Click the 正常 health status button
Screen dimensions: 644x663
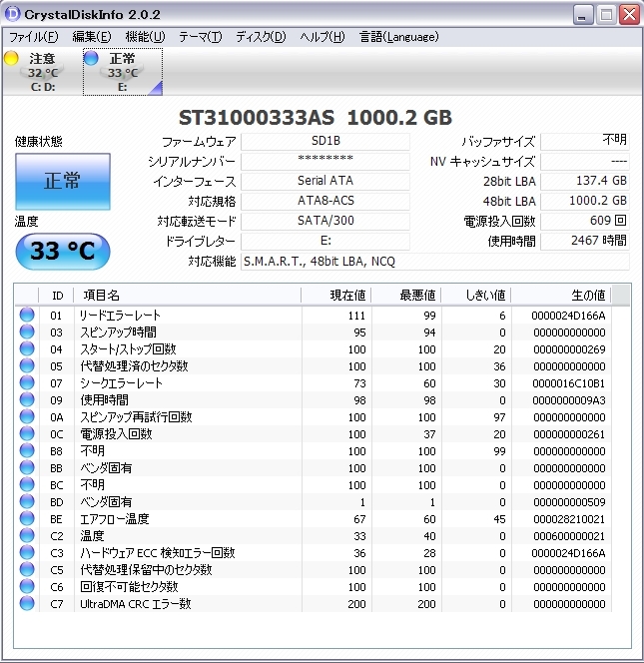(62, 181)
